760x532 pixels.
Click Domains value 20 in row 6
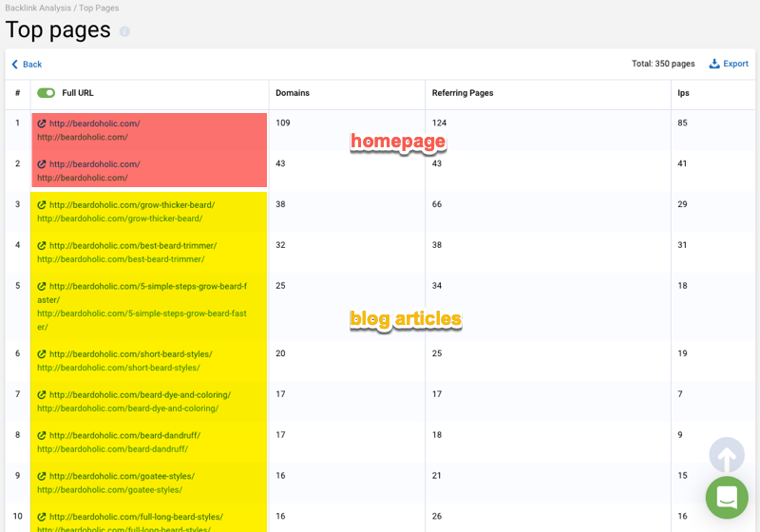[x=280, y=353]
